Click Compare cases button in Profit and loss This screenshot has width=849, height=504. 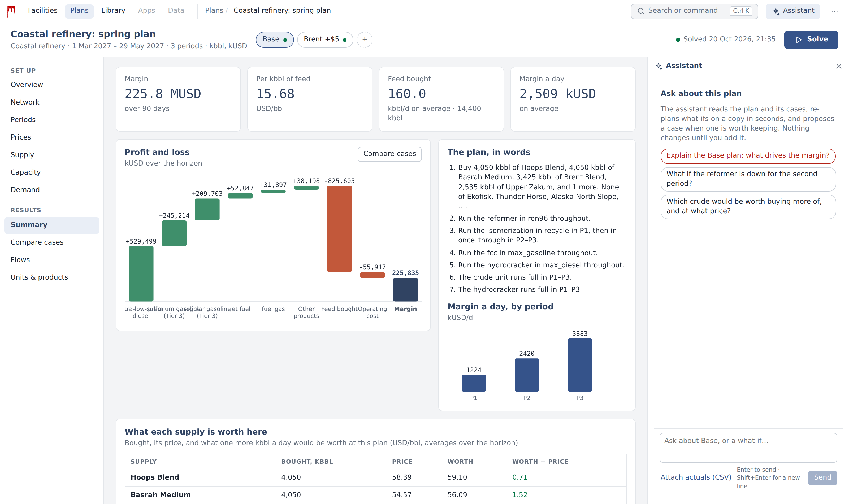tap(389, 154)
